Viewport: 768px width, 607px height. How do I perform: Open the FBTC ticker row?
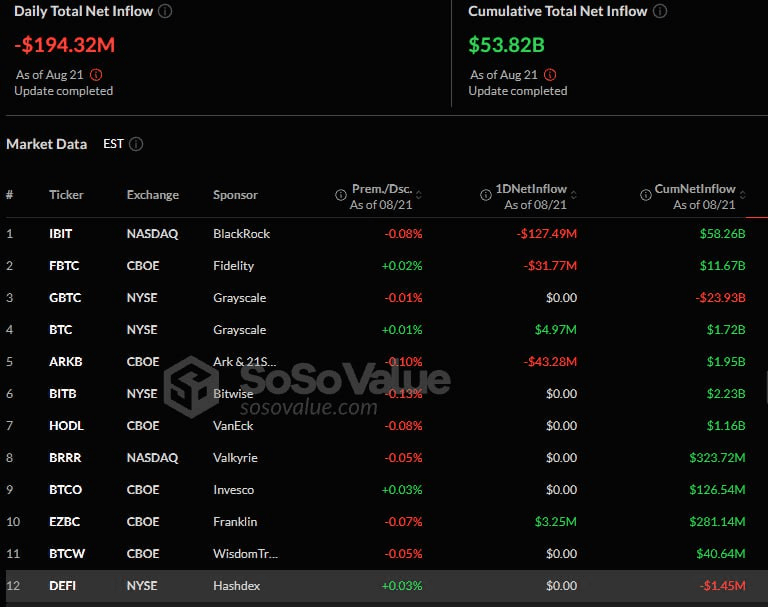pyautogui.click(x=384, y=266)
